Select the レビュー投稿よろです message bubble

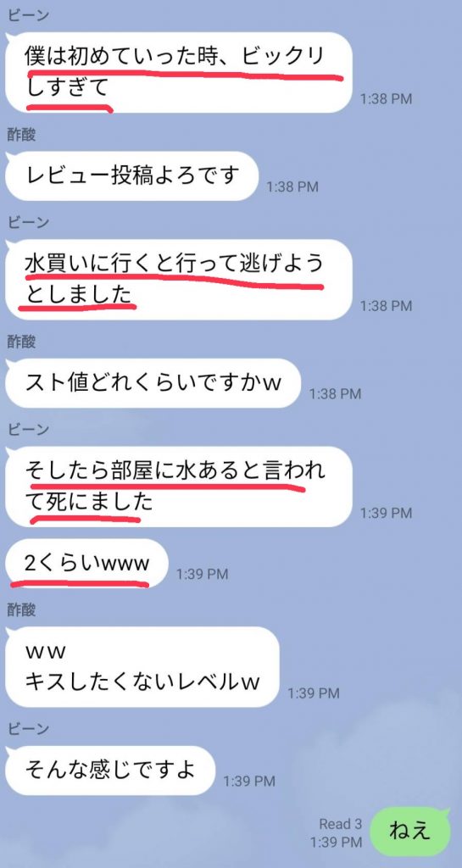(131, 176)
